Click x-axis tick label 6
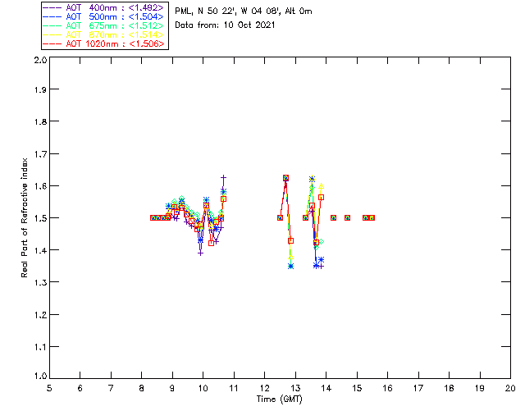Image resolution: width=525 pixels, height=420 pixels. click(80, 388)
